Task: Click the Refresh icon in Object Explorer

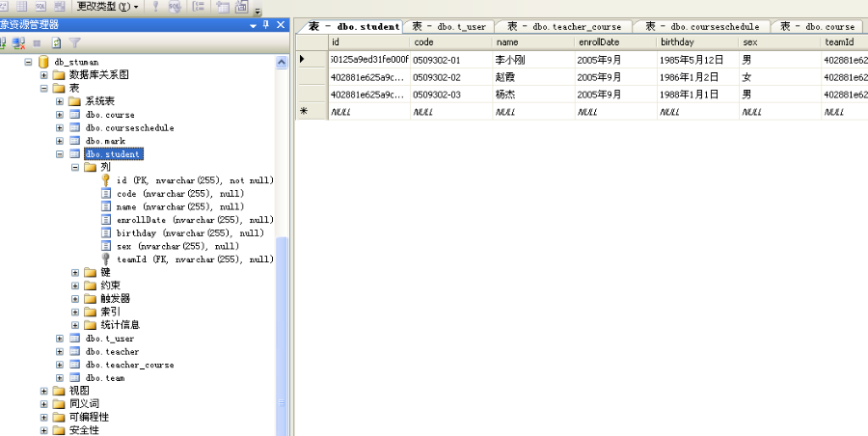Action: pyautogui.click(x=56, y=42)
